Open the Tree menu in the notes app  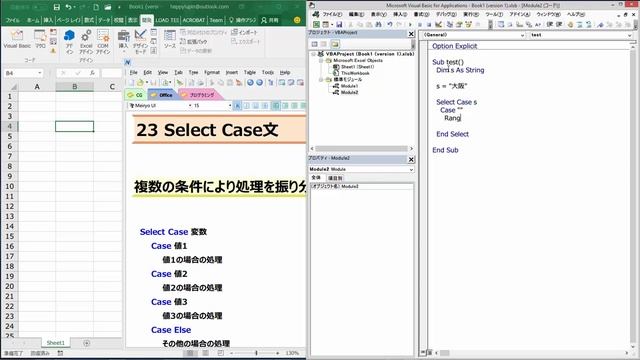click(193, 72)
